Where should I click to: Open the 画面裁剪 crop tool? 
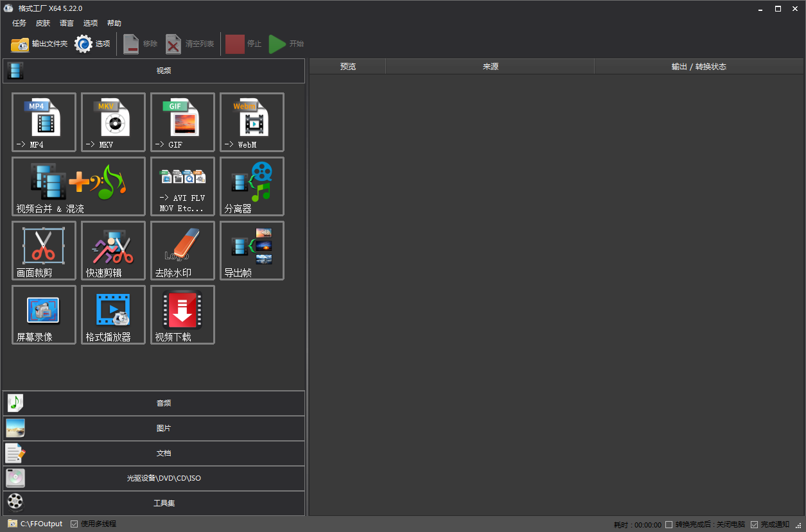coord(44,250)
